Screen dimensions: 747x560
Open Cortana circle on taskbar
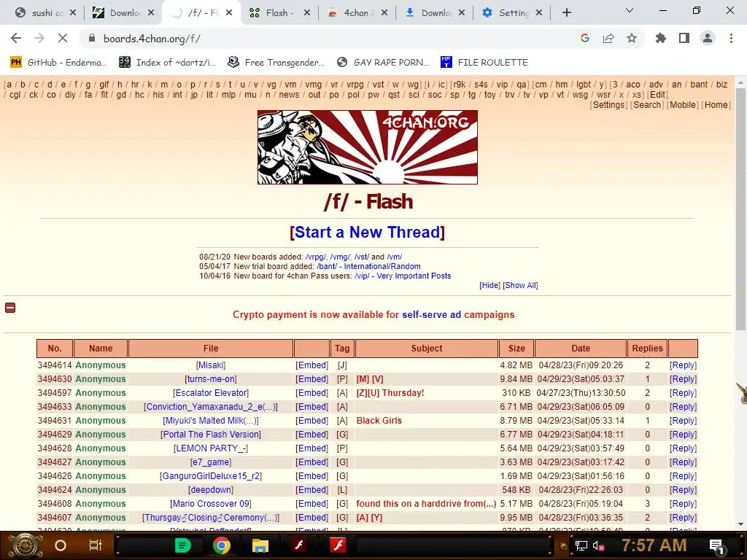pos(61,545)
